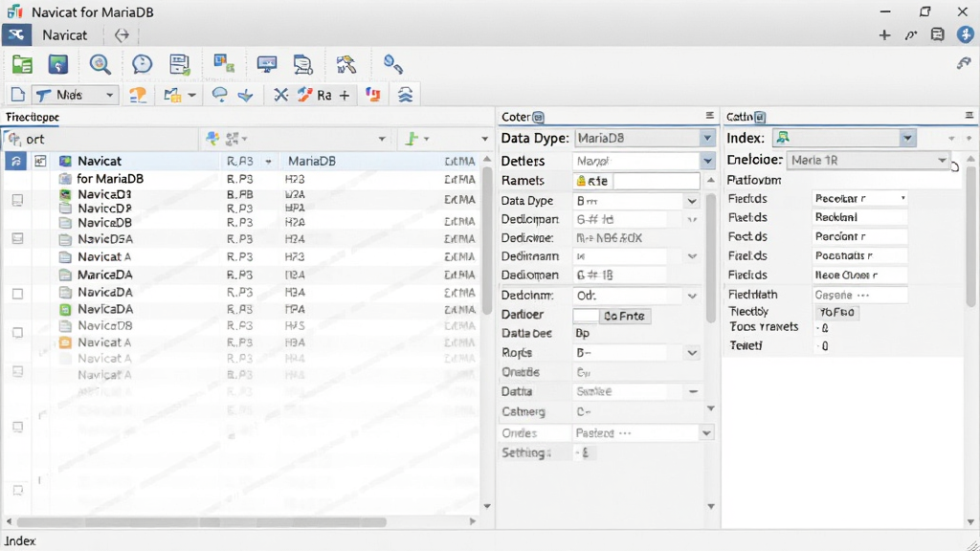Click the Index label in status bar
The height and width of the screenshot is (551, 980).
20,541
